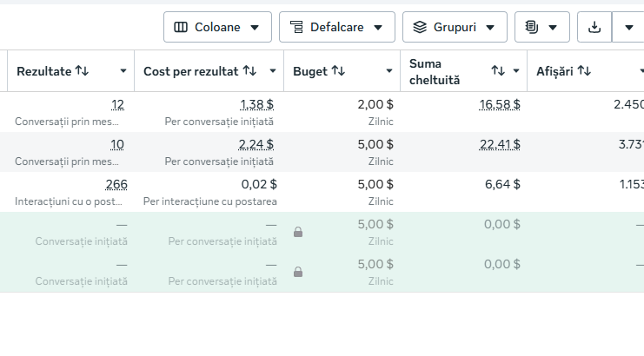Viewport: 644px width, 356px height.
Task: Click Per interacțiune cu postarea label
Action: (209, 201)
